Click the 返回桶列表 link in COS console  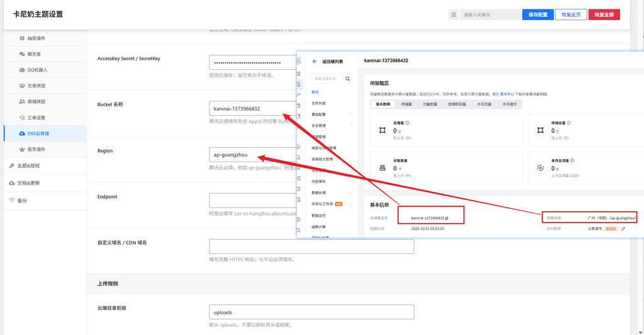click(x=332, y=62)
